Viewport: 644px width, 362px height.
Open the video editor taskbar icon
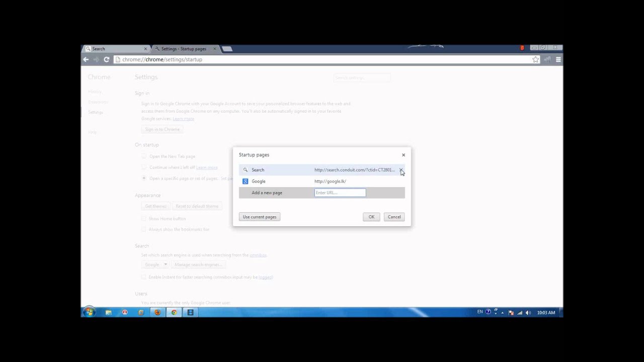click(190, 312)
